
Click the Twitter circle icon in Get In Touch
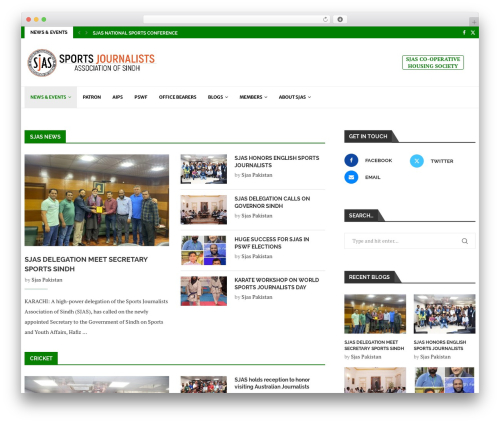417,161
